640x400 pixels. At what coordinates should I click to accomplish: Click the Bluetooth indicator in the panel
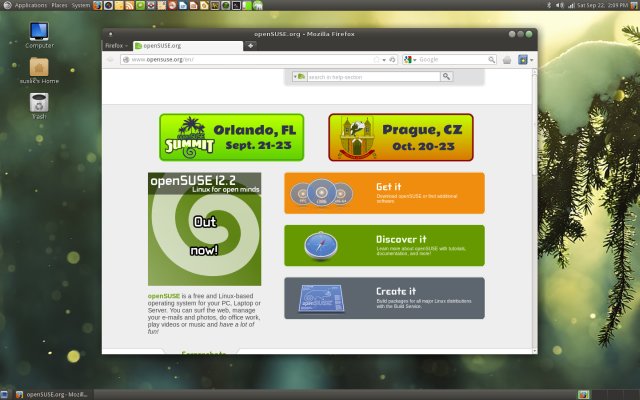549,5
